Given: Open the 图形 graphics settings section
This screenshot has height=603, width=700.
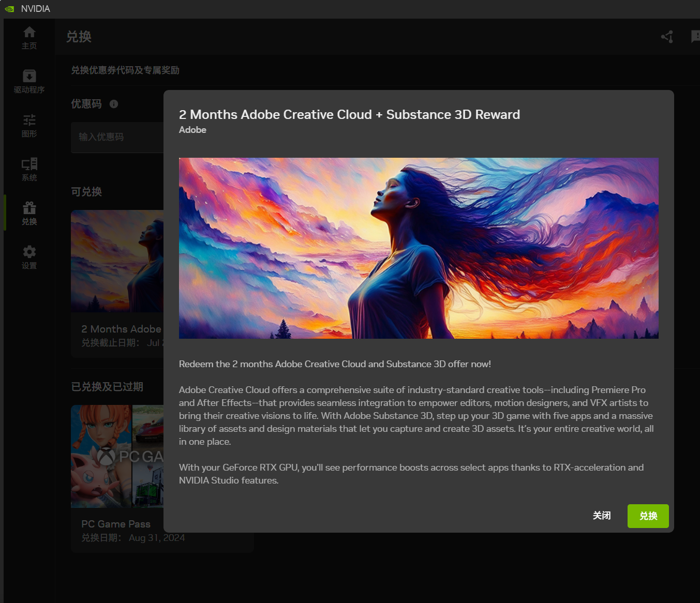Looking at the screenshot, I should pos(29,126).
